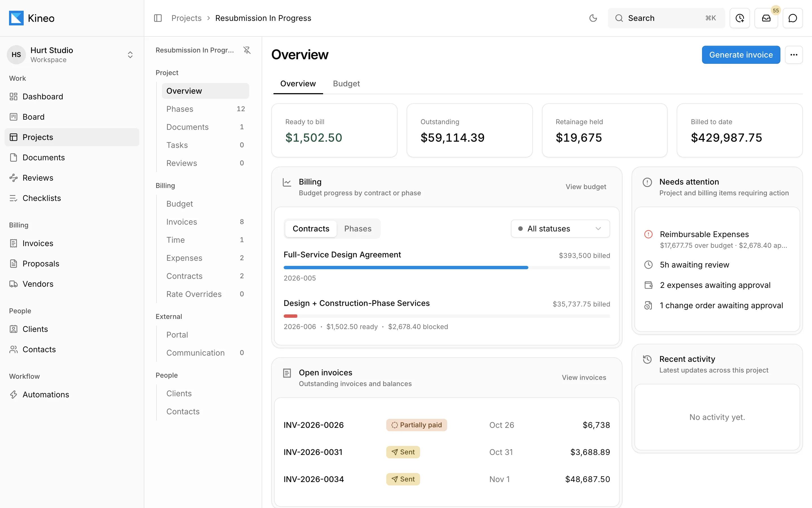The image size is (812, 508).
Task: Open Rate Overrides nav item
Action: pos(205,294)
